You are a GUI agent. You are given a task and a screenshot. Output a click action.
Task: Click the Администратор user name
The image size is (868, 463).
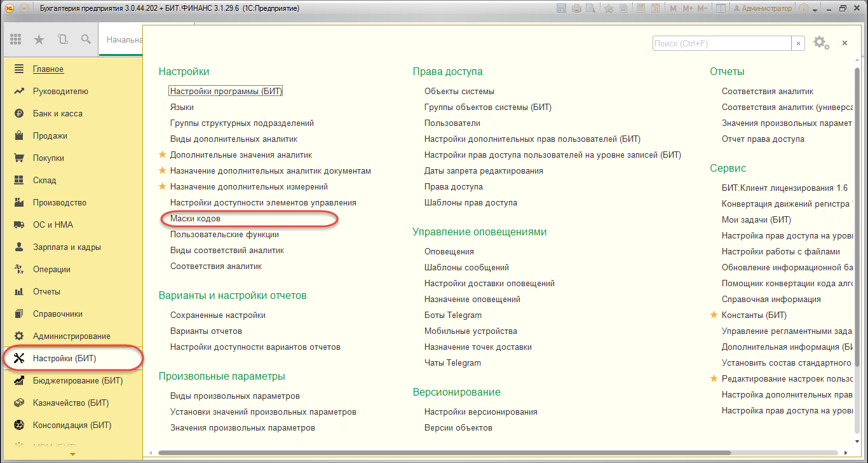click(x=763, y=8)
